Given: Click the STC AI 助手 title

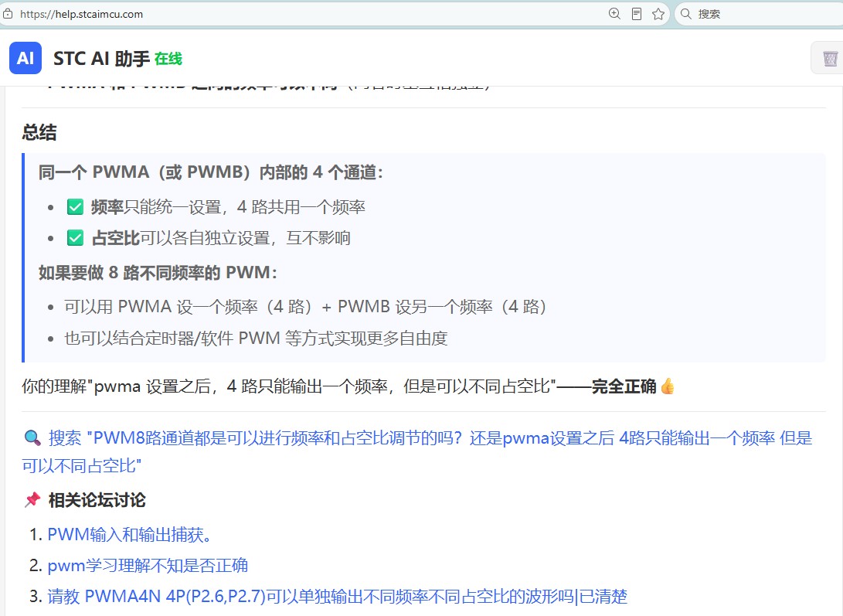Looking at the screenshot, I should tap(101, 58).
